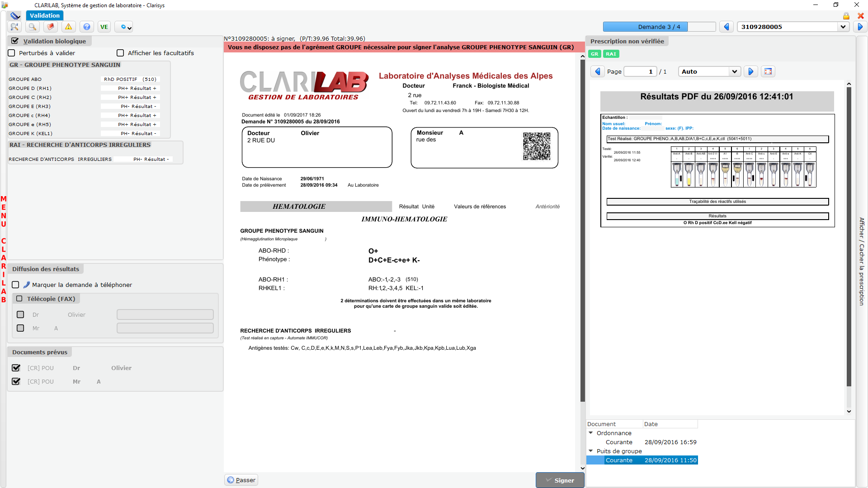Screen dimensions: 868x488
Task: Click the Document column header
Action: coord(614,424)
